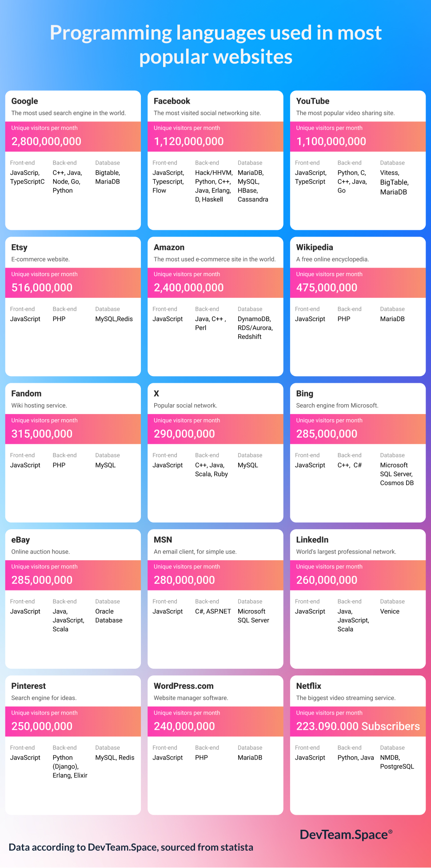
Task: Open the YouTube card heading
Action: tap(313, 101)
